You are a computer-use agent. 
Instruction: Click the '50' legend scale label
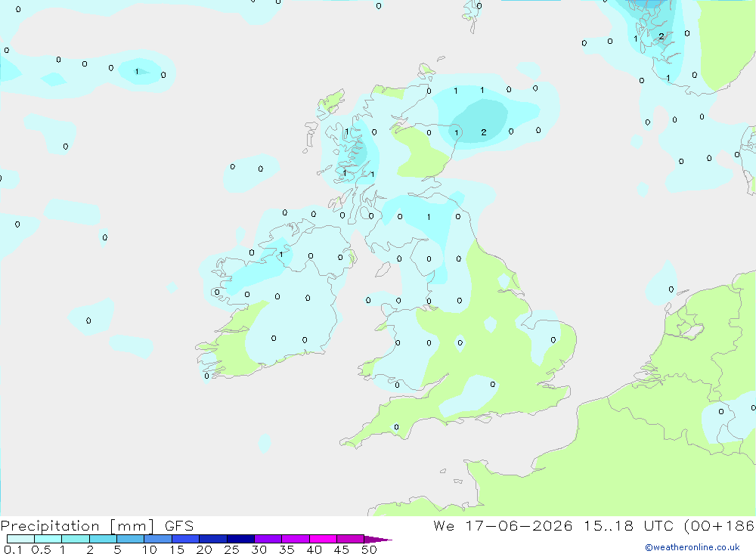tap(369, 549)
